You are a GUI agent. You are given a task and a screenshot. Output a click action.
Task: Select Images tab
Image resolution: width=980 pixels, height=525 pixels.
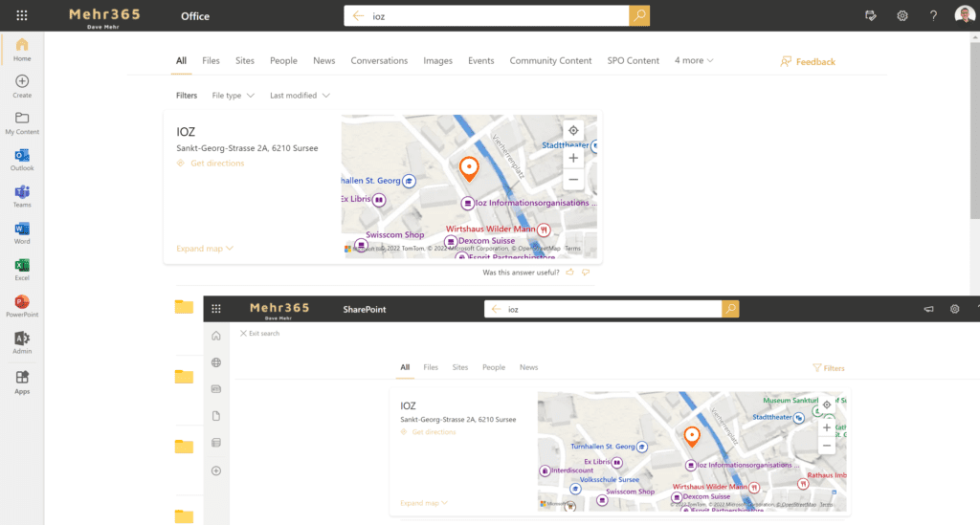tap(437, 60)
